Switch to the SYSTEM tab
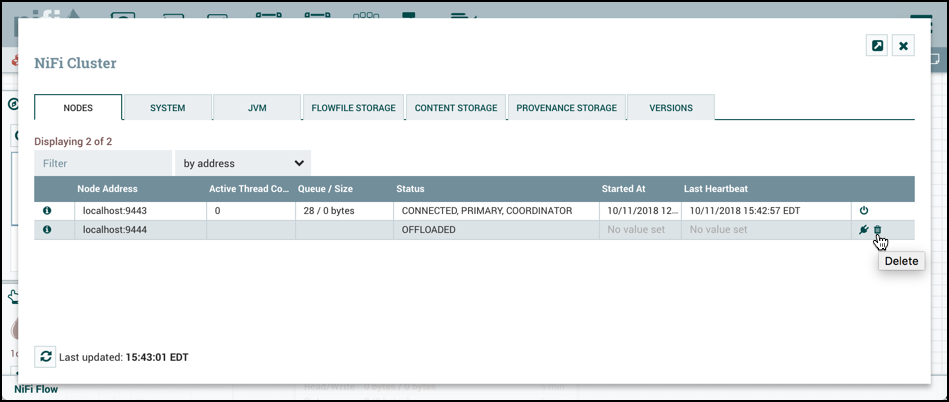The width and height of the screenshot is (949, 402). [x=168, y=108]
